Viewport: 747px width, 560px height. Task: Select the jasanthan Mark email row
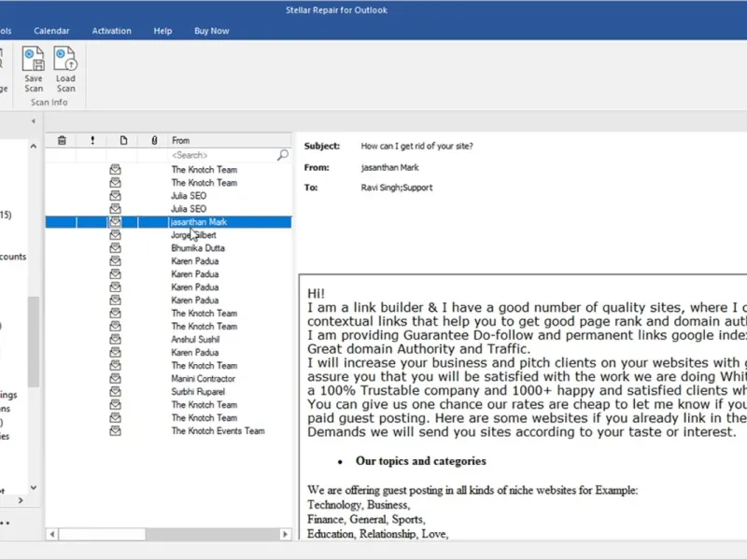[168, 222]
